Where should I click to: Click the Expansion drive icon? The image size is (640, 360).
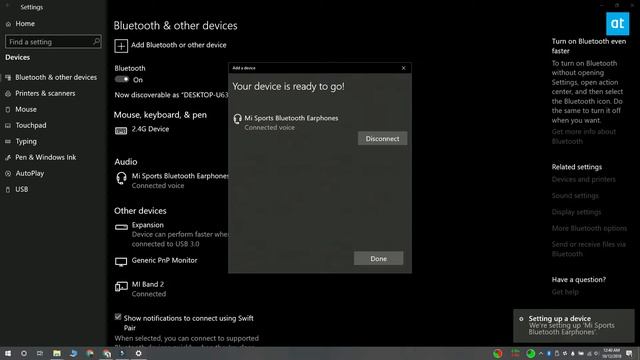click(x=121, y=227)
